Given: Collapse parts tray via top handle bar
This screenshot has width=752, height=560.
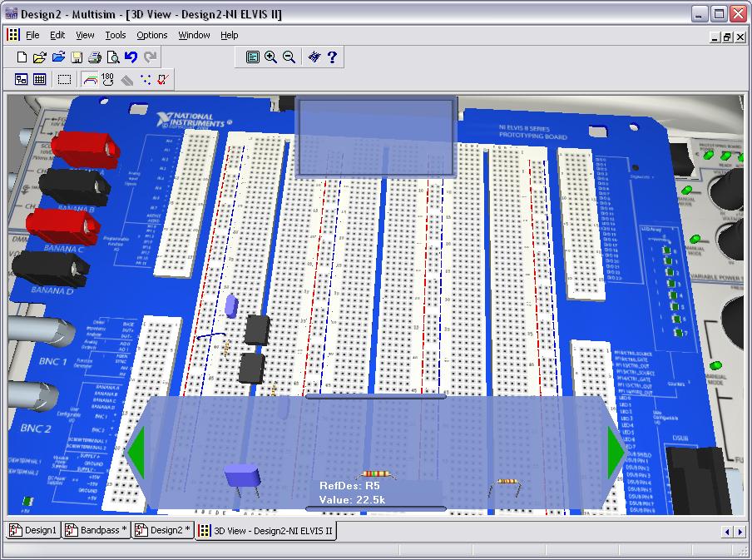Looking at the screenshot, I should (375, 397).
